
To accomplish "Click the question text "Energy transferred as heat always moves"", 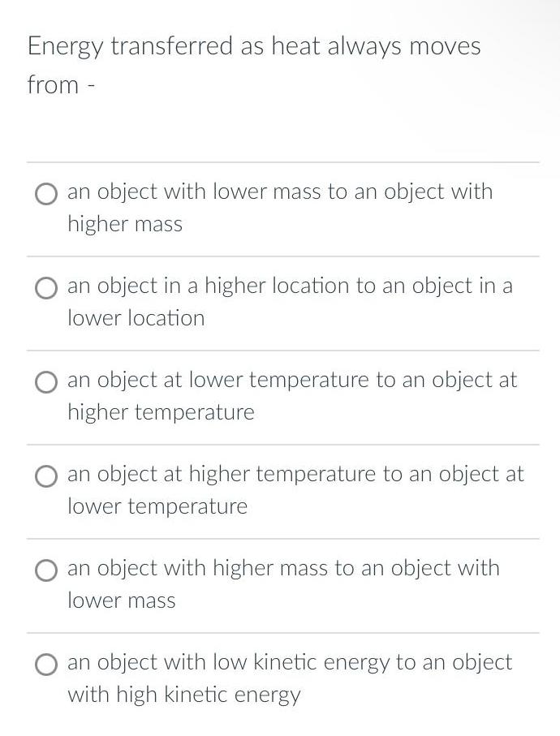I will point(253,46).
